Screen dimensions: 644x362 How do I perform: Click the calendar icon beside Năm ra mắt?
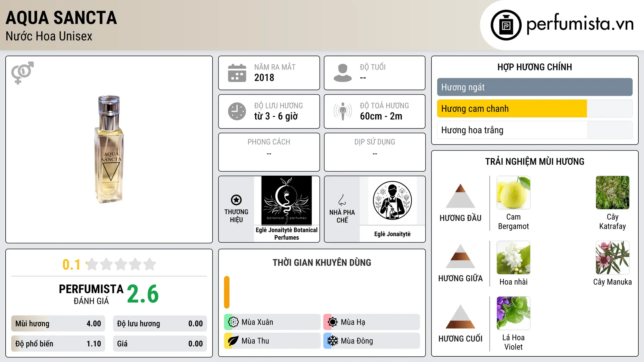point(237,73)
